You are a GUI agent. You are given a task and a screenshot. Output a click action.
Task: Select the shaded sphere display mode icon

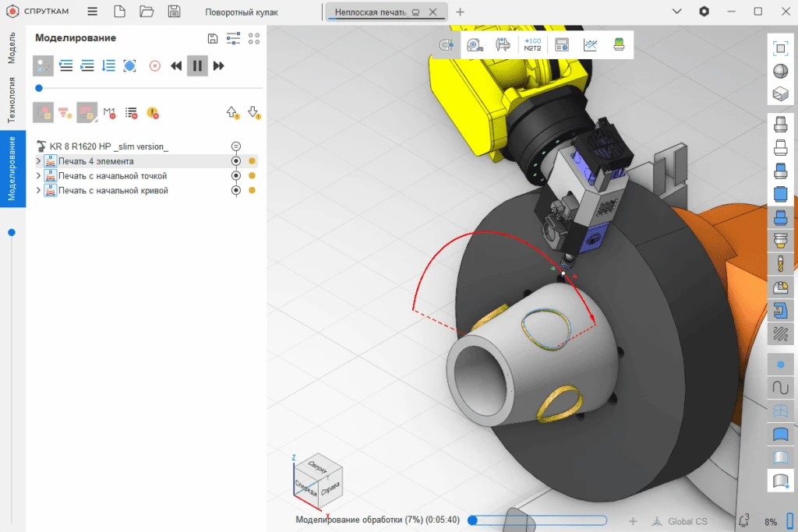780,71
